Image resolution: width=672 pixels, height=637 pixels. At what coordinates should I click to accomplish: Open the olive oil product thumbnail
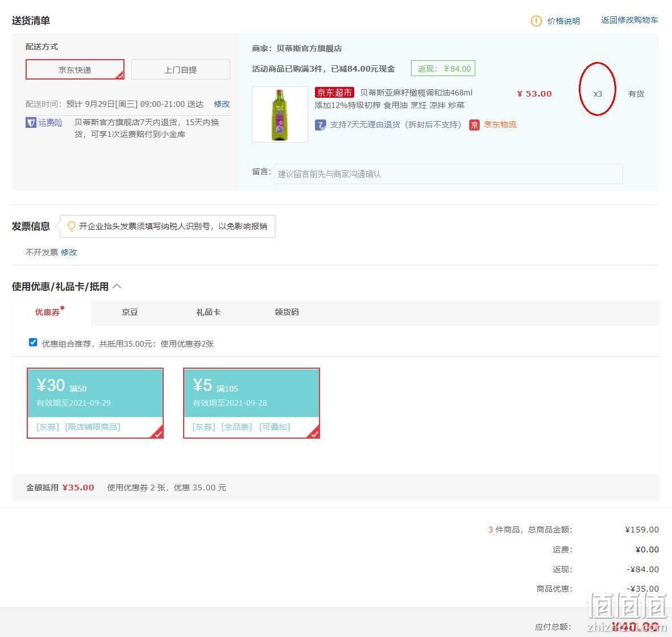click(x=280, y=114)
